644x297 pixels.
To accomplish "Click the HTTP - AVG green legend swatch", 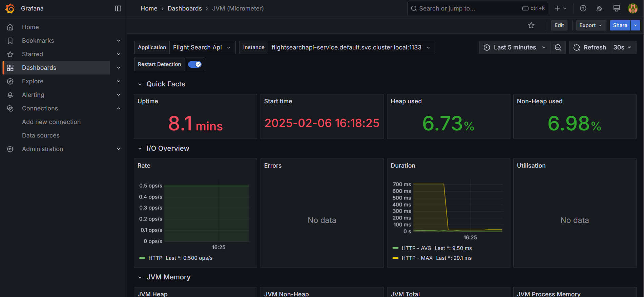I will coord(395,248).
